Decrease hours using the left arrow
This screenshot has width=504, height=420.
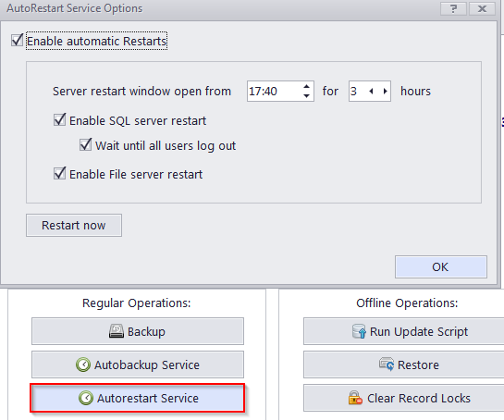[x=371, y=92]
